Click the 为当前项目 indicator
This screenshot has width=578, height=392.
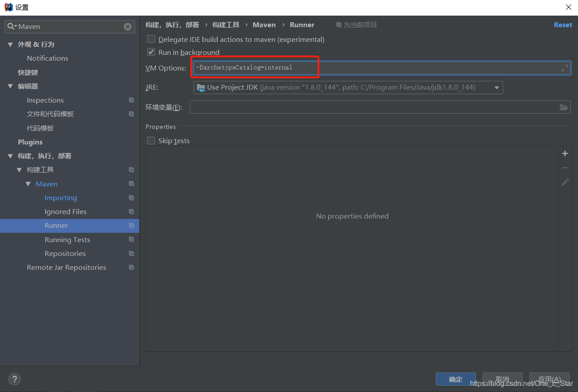click(x=357, y=25)
